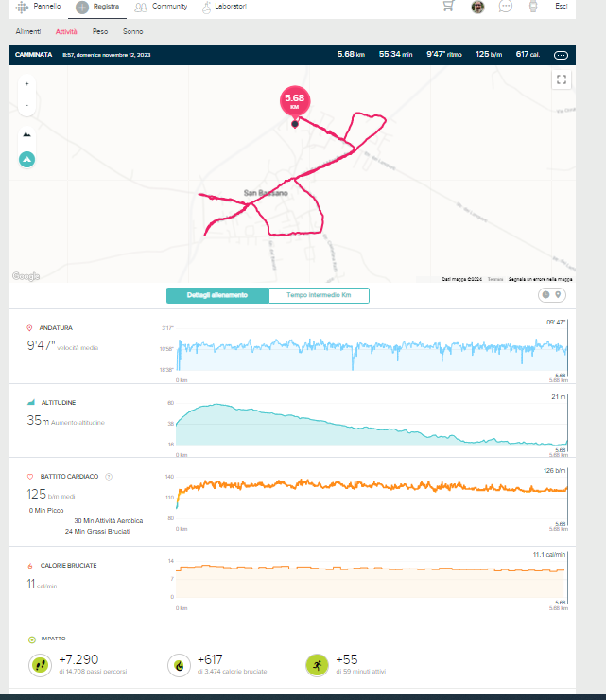Select the teal route arrow map mode

click(26, 159)
